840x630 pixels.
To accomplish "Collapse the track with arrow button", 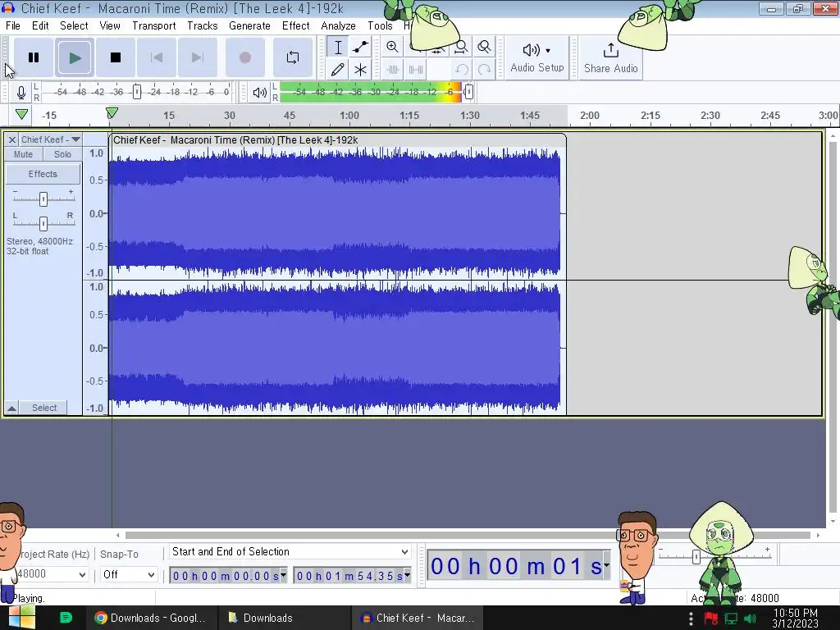I will click(11, 408).
